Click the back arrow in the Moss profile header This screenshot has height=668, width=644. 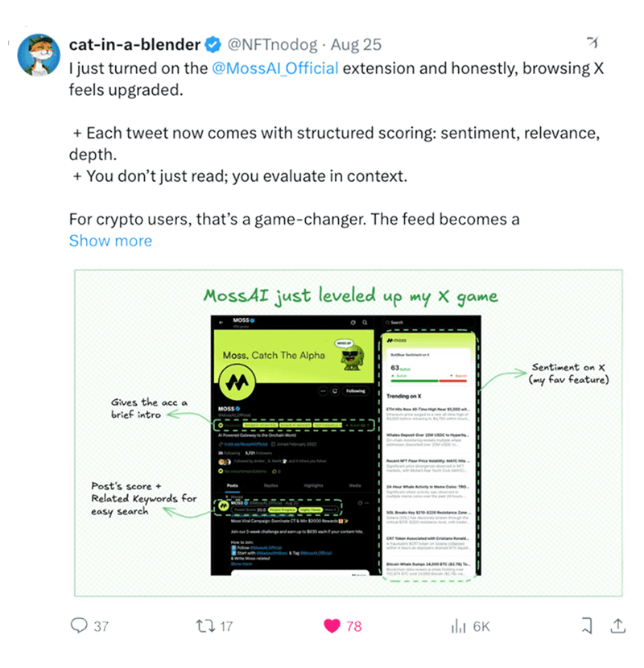[x=221, y=322]
